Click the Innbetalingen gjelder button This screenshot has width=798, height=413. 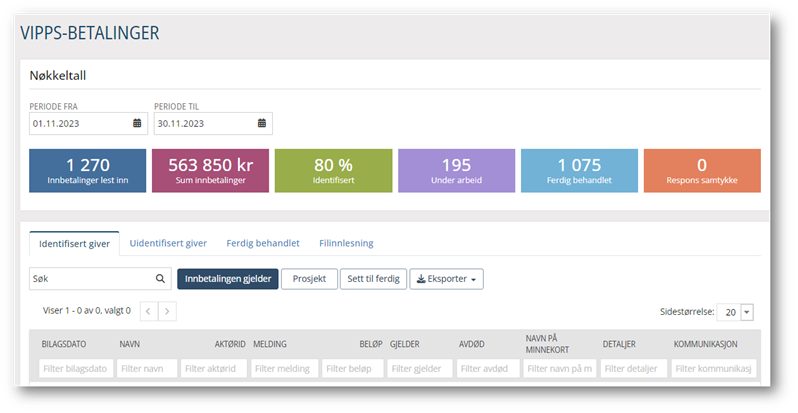(227, 279)
